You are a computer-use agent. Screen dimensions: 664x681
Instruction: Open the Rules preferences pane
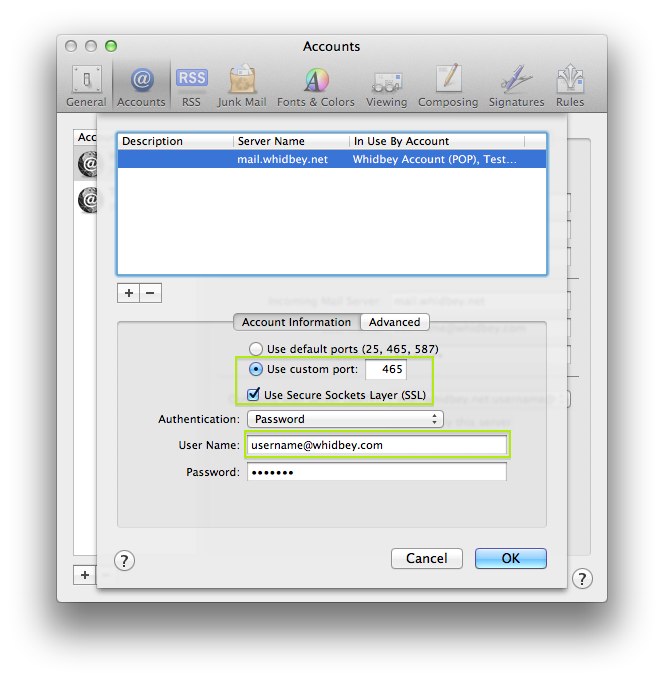pyautogui.click(x=570, y=86)
